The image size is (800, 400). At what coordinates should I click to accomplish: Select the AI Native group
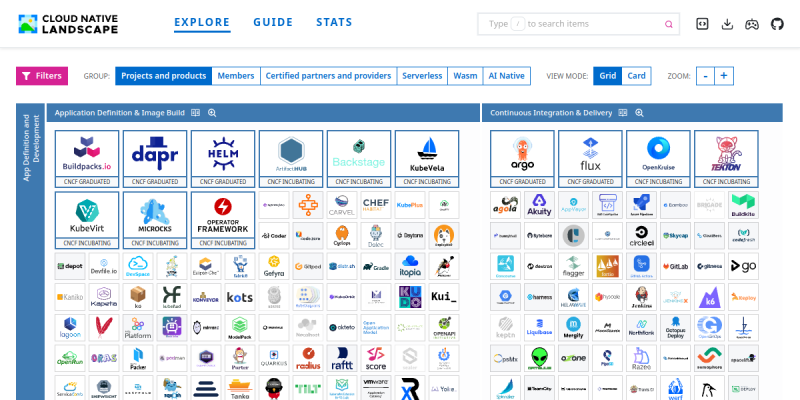507,76
